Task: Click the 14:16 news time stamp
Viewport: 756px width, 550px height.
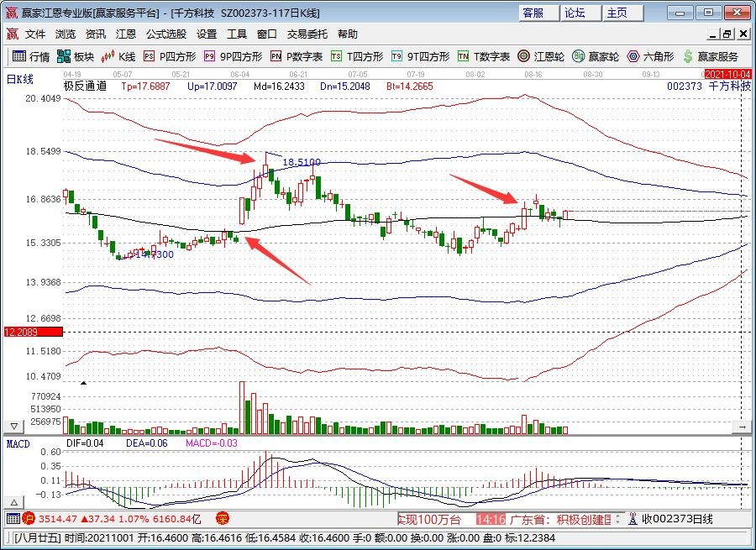Action: coord(491,520)
